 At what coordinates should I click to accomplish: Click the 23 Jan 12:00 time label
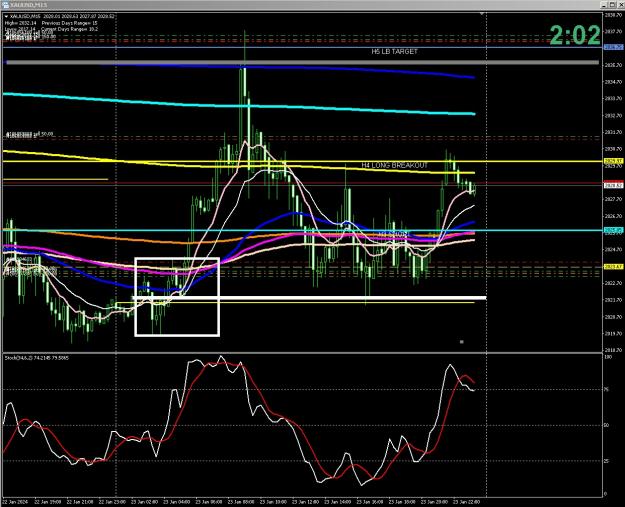tap(306, 502)
